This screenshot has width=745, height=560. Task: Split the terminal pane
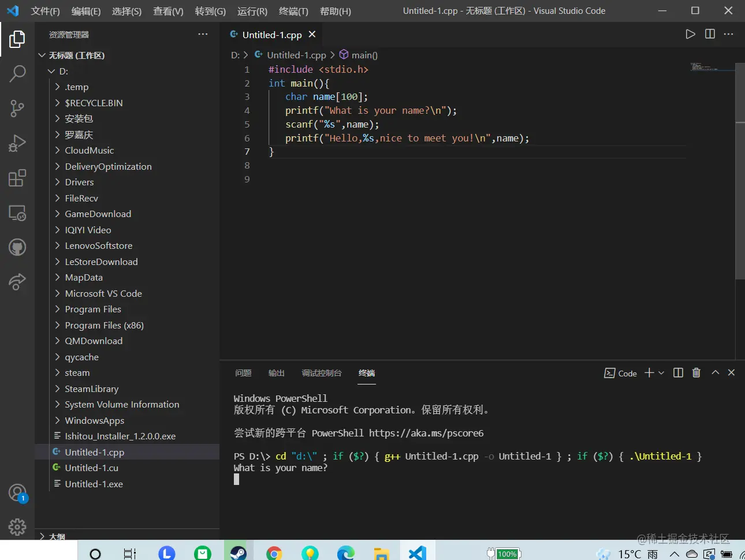678,373
